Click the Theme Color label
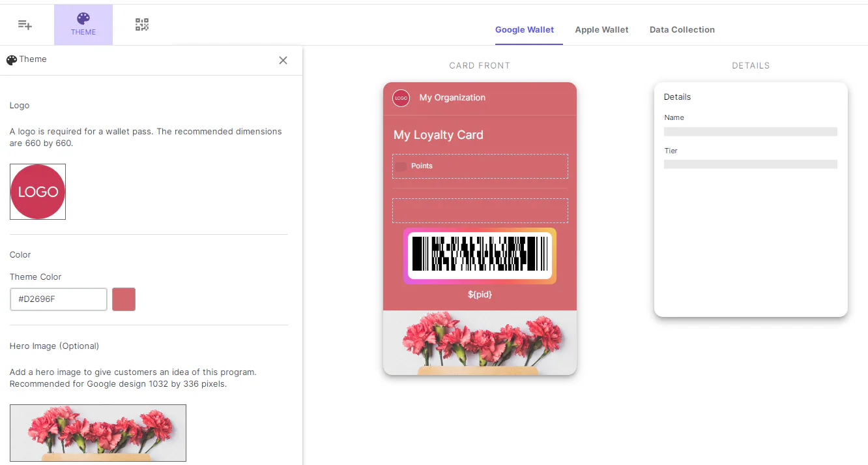The width and height of the screenshot is (868, 465). click(x=36, y=277)
